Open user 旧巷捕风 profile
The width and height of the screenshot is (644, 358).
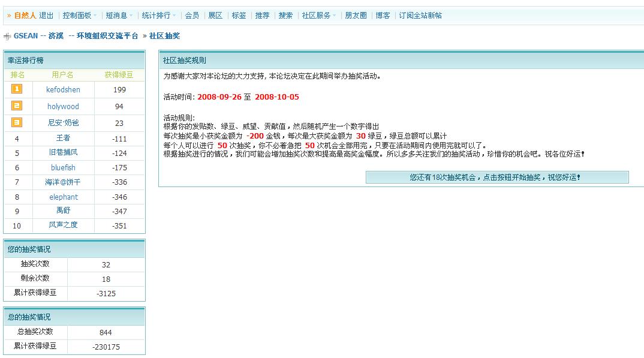(63, 152)
